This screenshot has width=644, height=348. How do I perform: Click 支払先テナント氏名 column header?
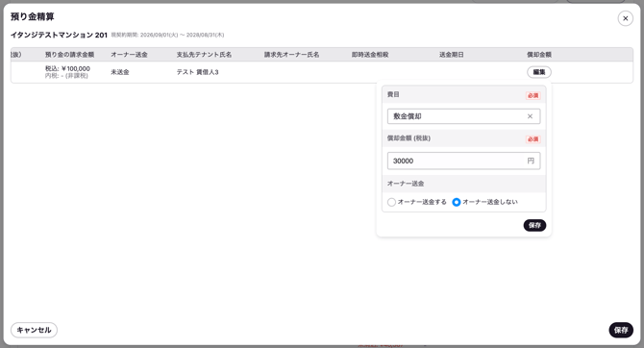coord(204,55)
